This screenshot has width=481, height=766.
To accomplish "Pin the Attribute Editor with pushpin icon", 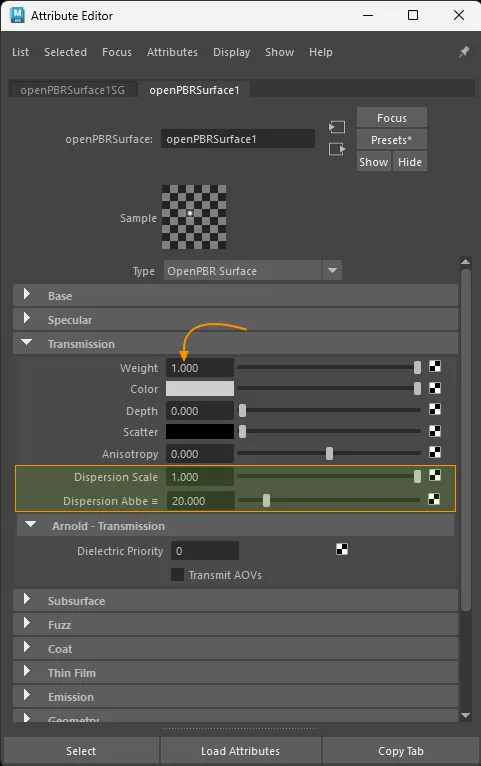I will click(463, 52).
